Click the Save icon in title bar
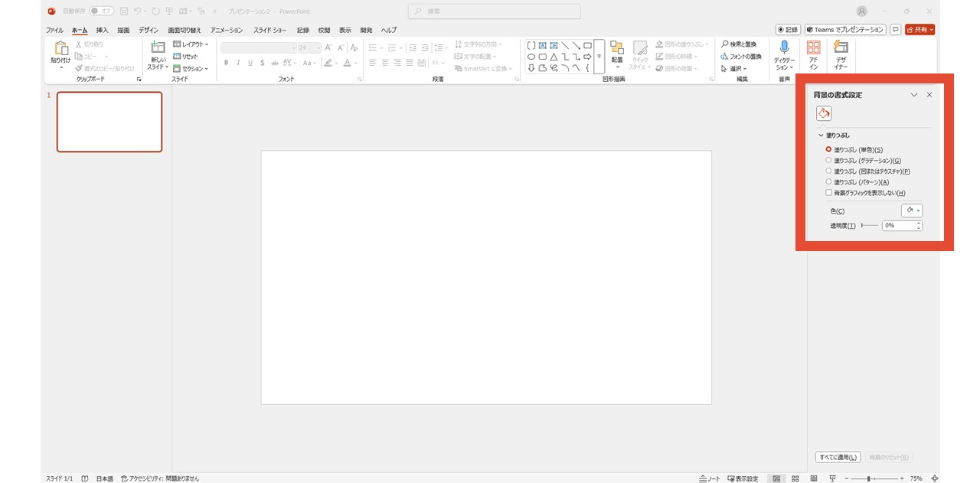 [125, 11]
